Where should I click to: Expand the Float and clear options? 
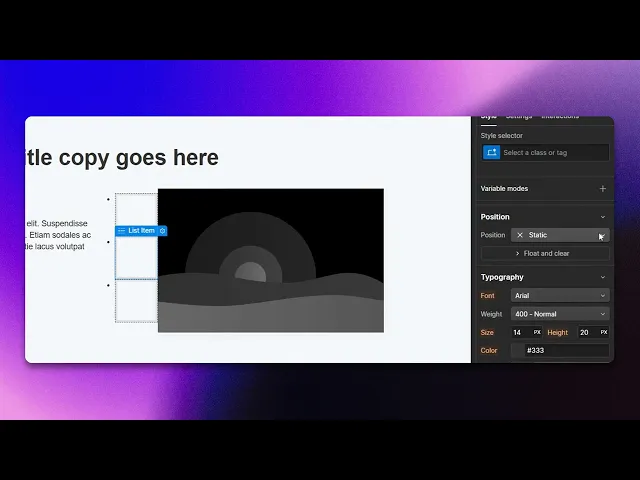[545, 253]
